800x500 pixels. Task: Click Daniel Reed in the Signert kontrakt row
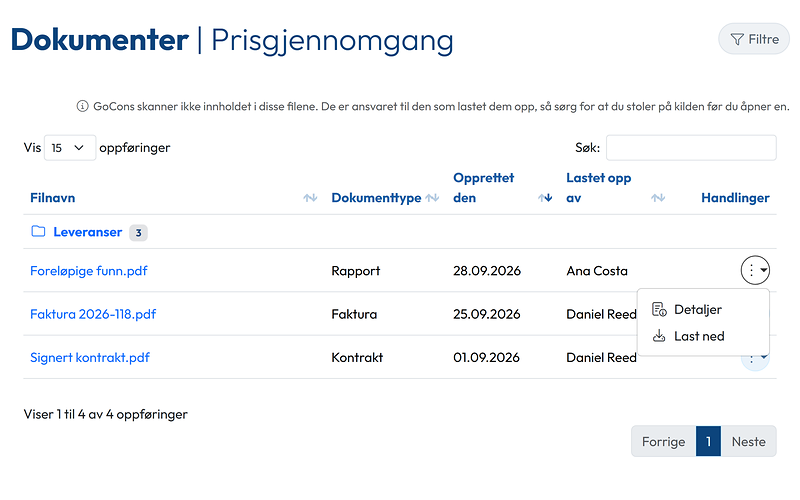point(602,357)
